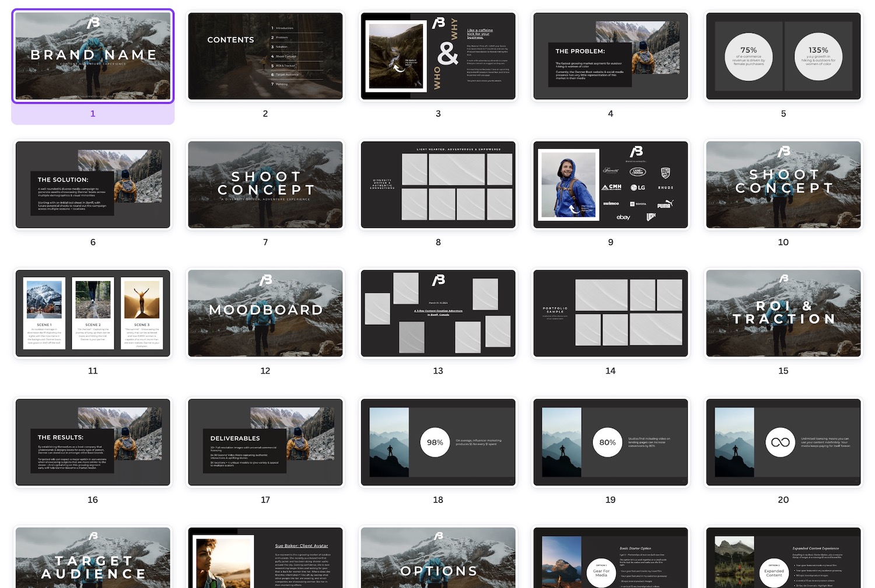Click the Porsche crest on slide 9
Screen dimensions: 875x588
point(666,171)
